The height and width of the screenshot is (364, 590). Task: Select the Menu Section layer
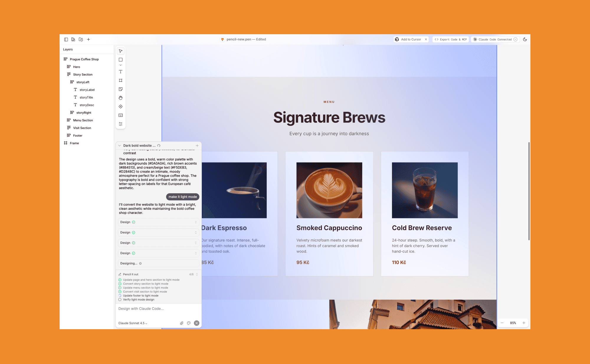[x=83, y=120]
